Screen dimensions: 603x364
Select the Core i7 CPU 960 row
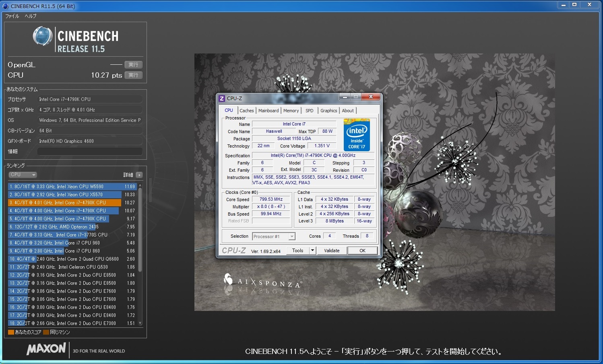[x=72, y=243]
